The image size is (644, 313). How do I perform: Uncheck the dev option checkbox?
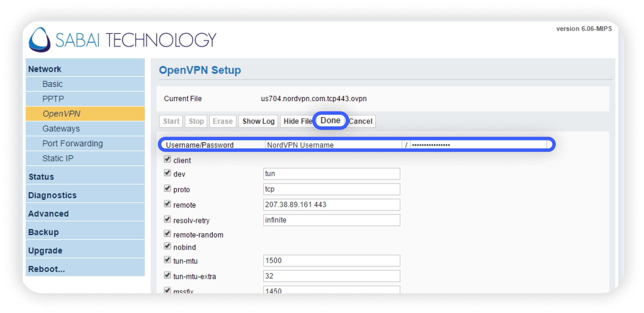pos(167,173)
